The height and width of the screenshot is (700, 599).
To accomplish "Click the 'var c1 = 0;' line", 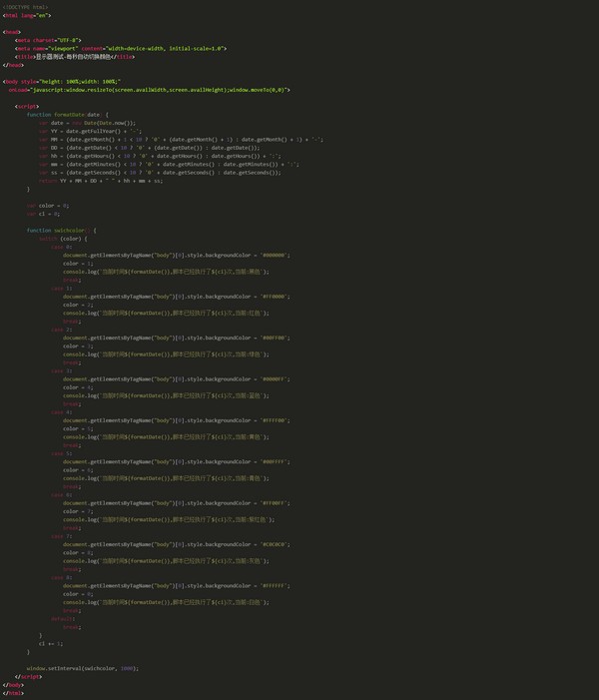I will click(43, 214).
